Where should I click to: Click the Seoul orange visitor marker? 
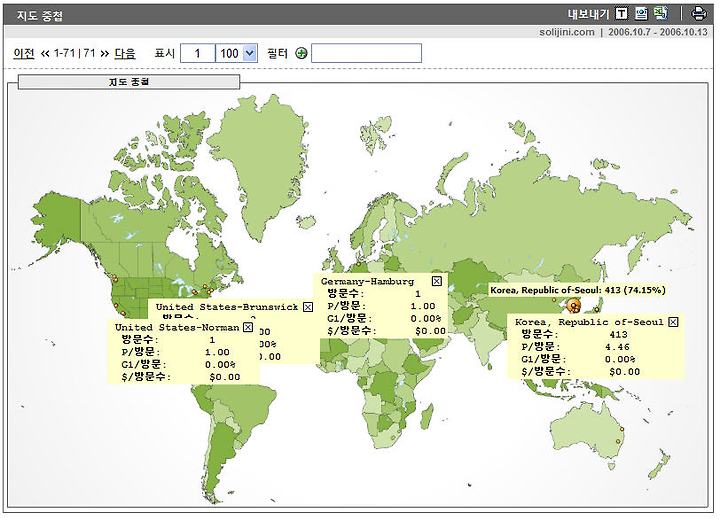[573, 305]
